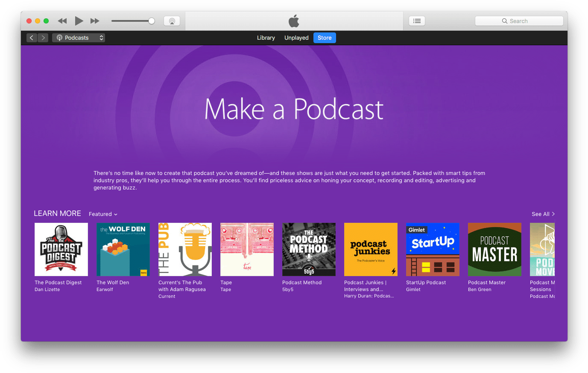Click The Wolf Den title link
The height and width of the screenshot is (373, 588).
click(113, 283)
